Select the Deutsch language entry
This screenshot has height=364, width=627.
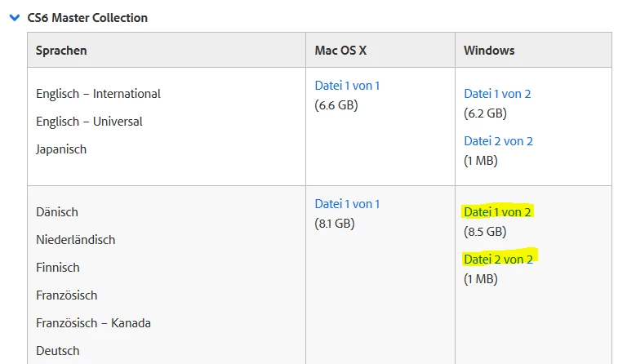(x=58, y=351)
